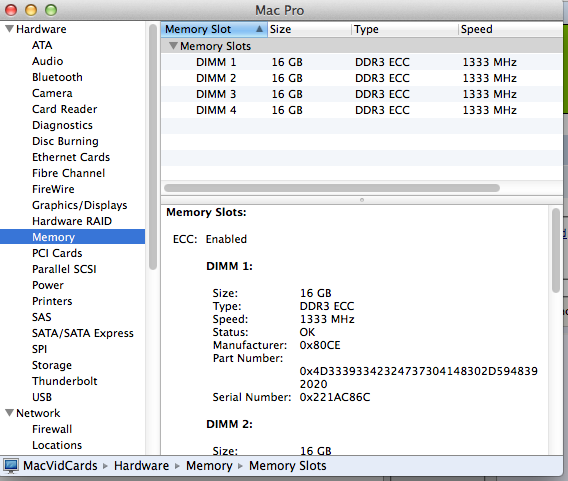Open Card Reader info
Image resolution: width=568 pixels, height=481 pixels.
[64, 109]
